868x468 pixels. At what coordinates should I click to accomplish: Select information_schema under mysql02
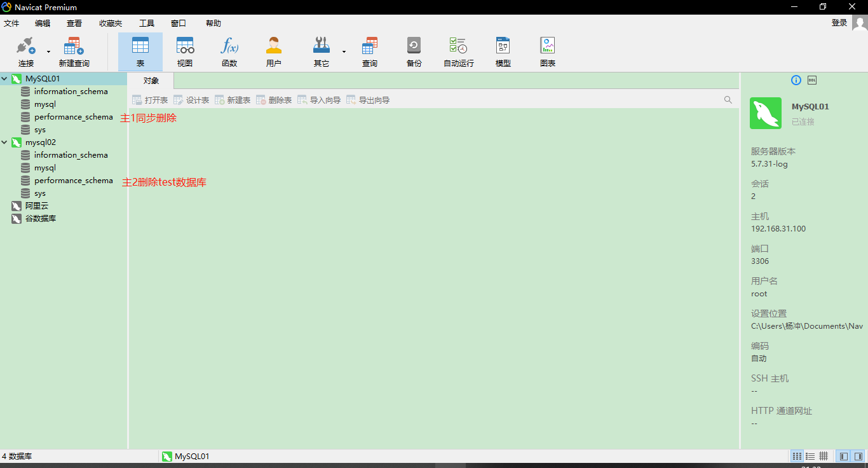coord(71,155)
